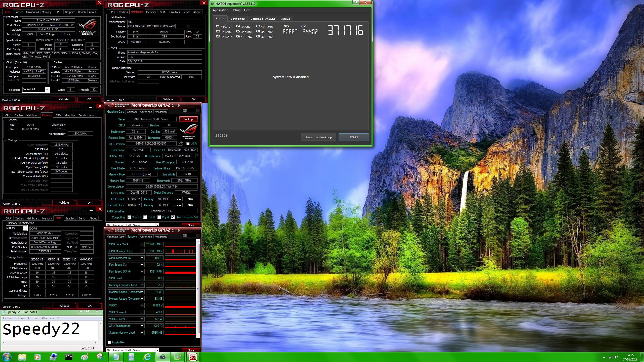
Task: Open the Format menu in Notepad
Action: pyautogui.click(x=33, y=318)
